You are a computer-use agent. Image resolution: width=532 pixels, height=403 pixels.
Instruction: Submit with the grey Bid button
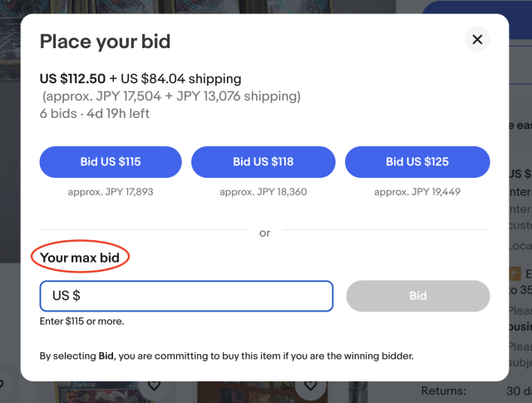(x=418, y=296)
